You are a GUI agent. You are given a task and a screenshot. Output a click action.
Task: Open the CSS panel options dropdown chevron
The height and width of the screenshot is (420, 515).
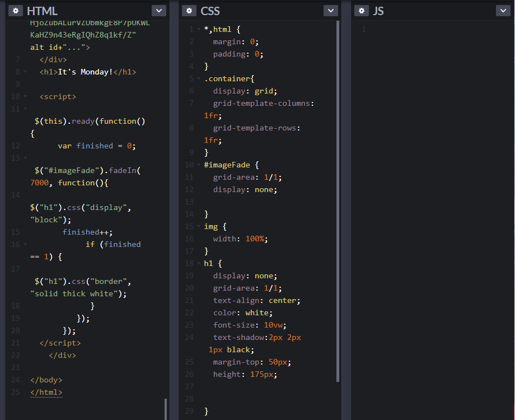coord(330,10)
